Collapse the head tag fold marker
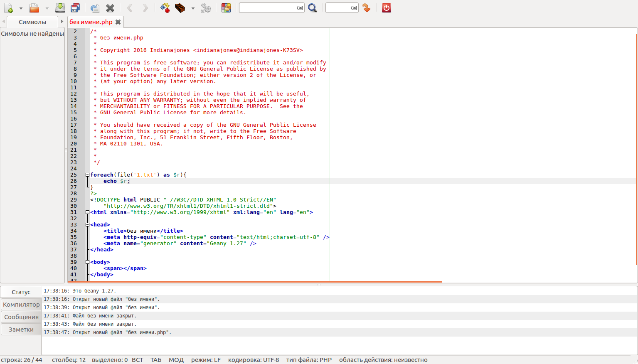Image resolution: width=638 pixels, height=364 pixels. point(87,225)
